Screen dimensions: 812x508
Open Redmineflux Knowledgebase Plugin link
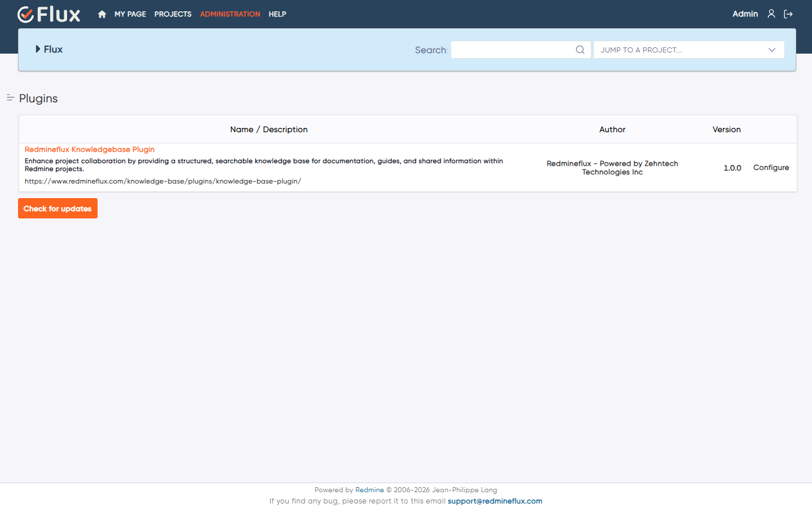90,150
